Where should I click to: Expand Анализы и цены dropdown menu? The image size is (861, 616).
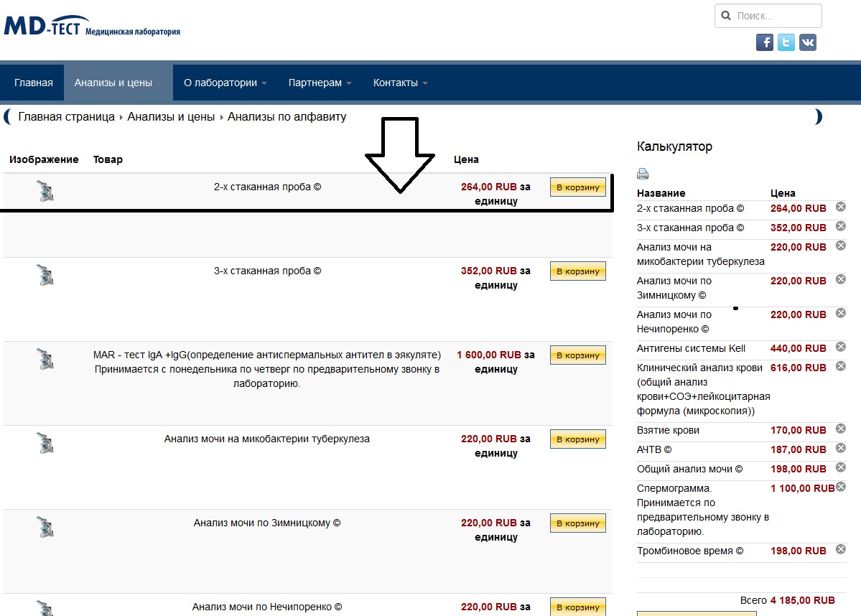118,83
